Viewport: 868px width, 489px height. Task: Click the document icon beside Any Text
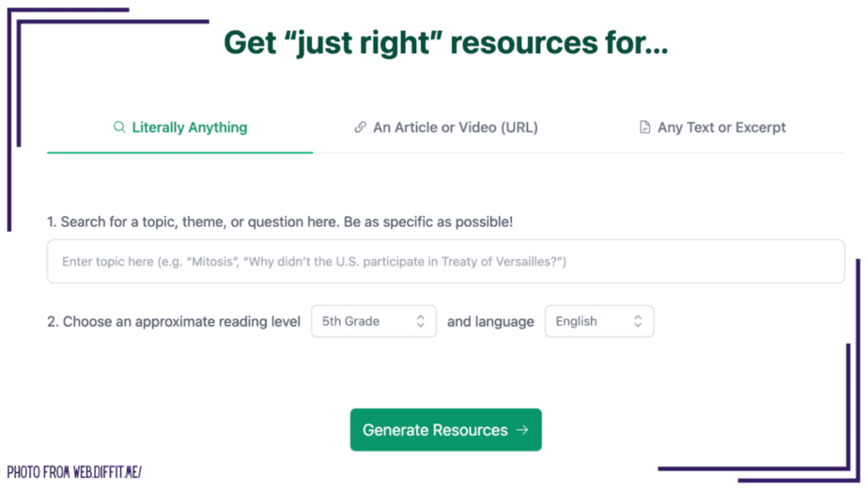pos(644,128)
